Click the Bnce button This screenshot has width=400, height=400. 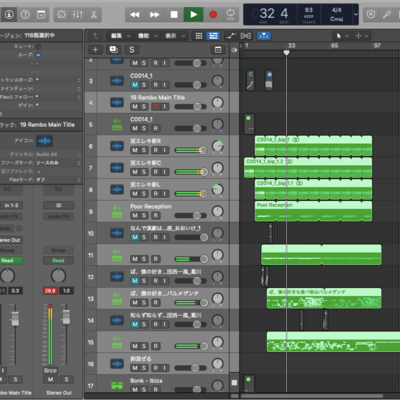[50, 370]
